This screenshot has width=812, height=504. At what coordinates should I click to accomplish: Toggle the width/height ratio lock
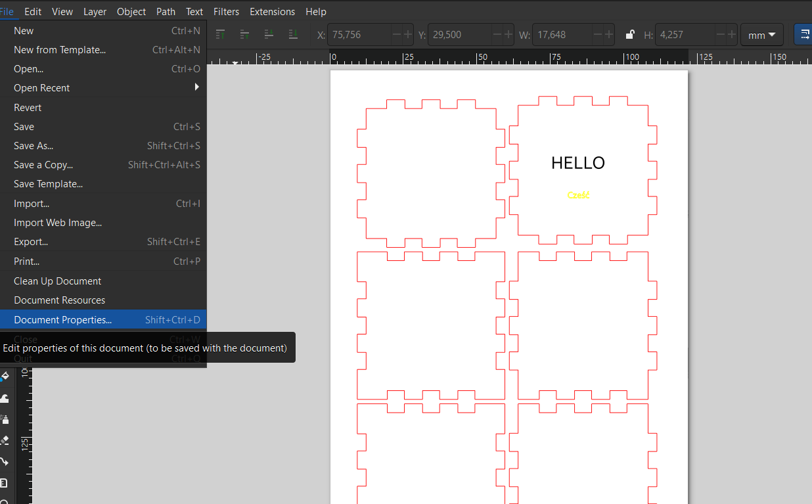629,35
